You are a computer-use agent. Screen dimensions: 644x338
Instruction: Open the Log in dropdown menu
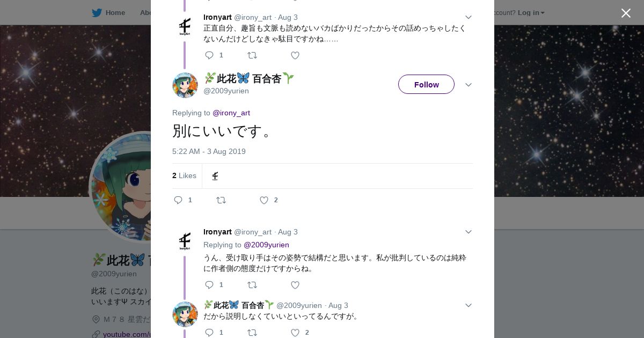[x=531, y=12]
